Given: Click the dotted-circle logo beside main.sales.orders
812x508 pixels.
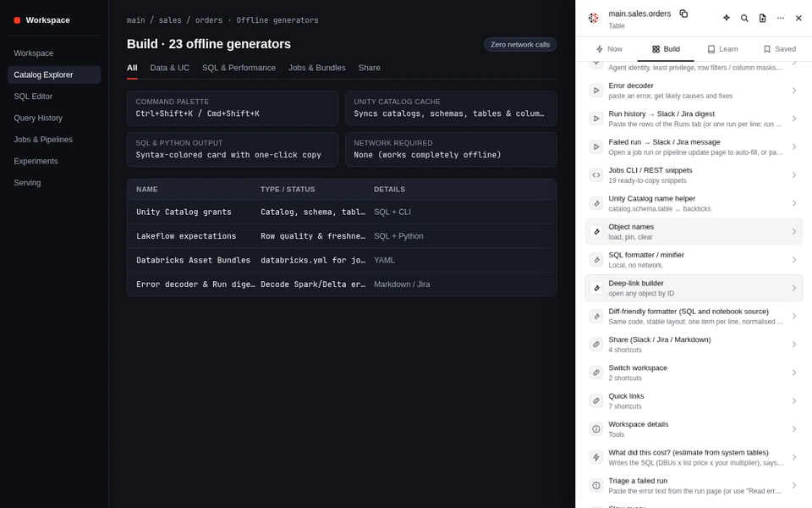Looking at the screenshot, I should pyautogui.click(x=594, y=18).
